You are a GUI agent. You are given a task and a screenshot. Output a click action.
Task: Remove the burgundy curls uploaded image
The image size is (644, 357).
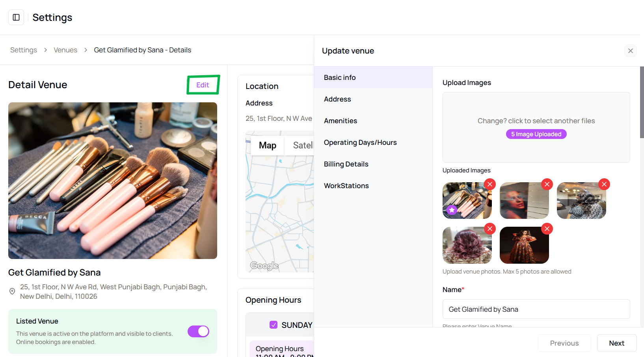(x=490, y=229)
